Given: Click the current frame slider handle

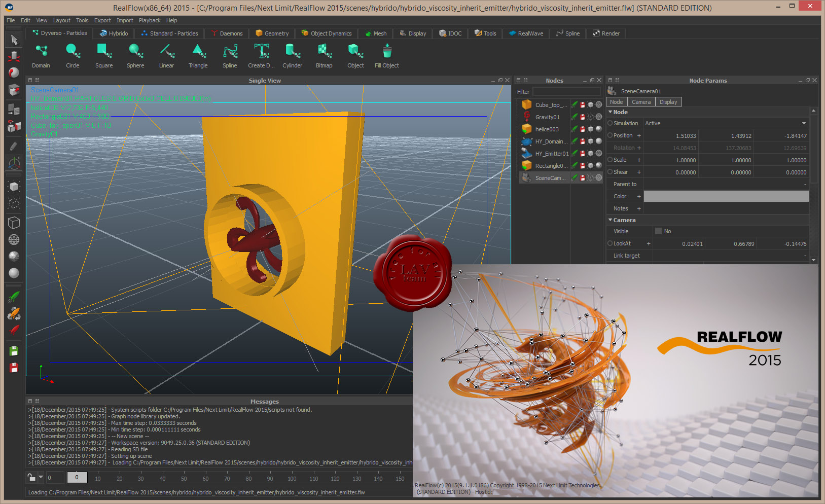Looking at the screenshot, I should tap(77, 477).
